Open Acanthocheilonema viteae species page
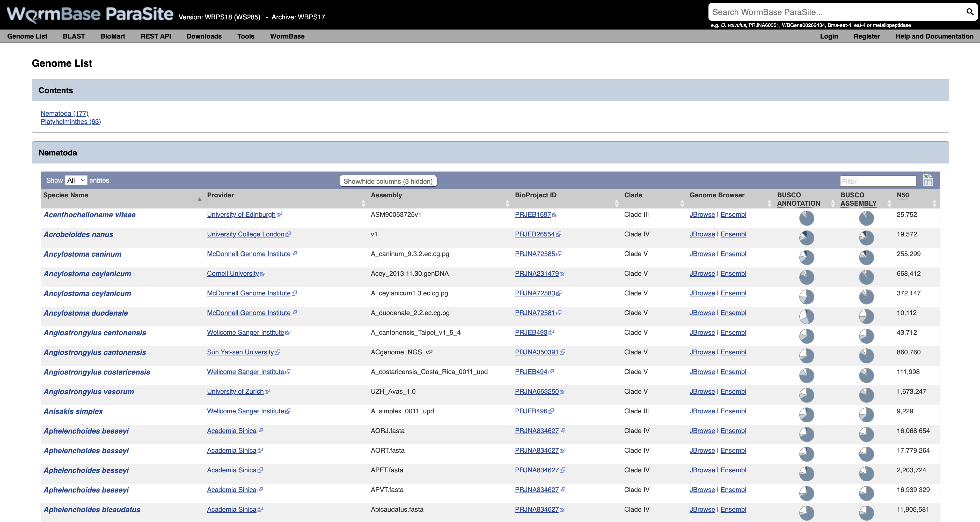The image size is (980, 522). [x=89, y=215]
